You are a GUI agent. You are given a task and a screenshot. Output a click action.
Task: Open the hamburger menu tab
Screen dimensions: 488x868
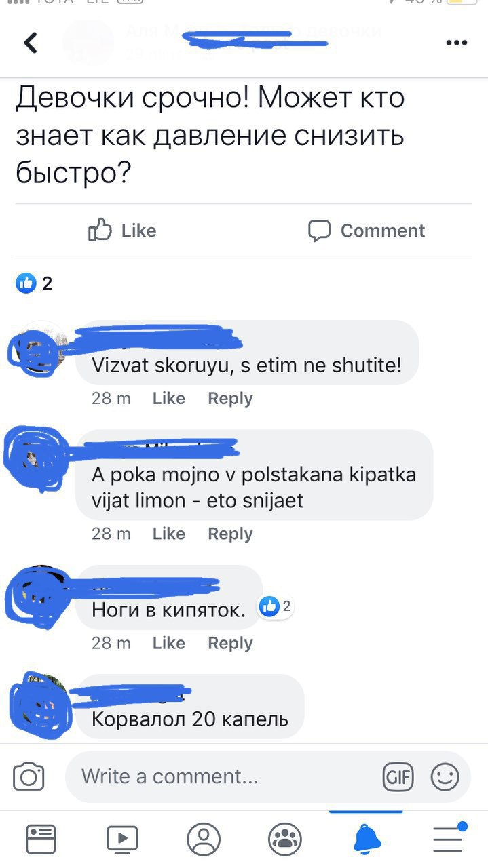click(x=449, y=838)
